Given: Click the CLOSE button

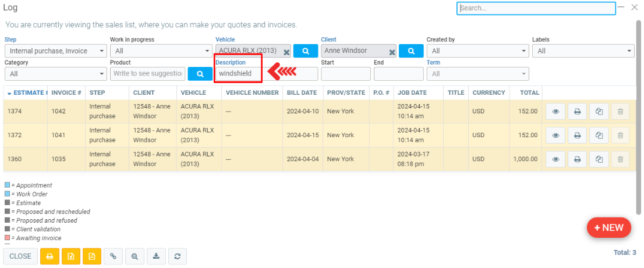Looking at the screenshot, I should [20, 256].
